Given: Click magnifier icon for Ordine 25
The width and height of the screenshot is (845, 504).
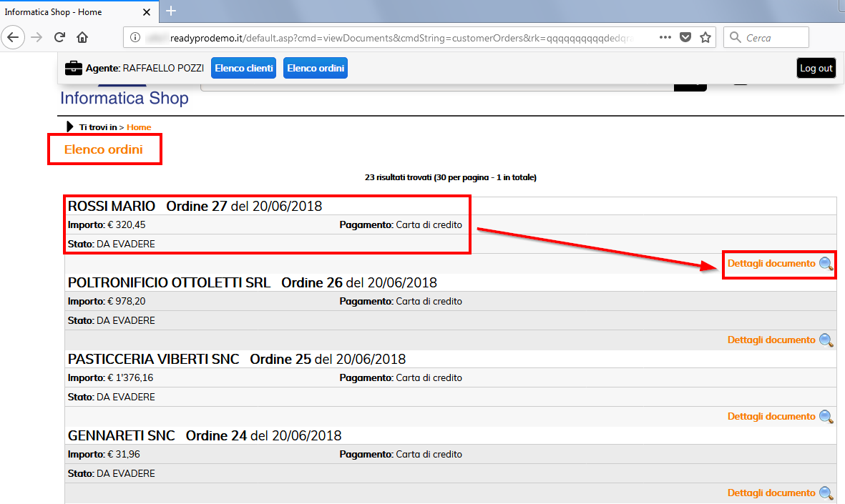Looking at the screenshot, I should tap(826, 417).
